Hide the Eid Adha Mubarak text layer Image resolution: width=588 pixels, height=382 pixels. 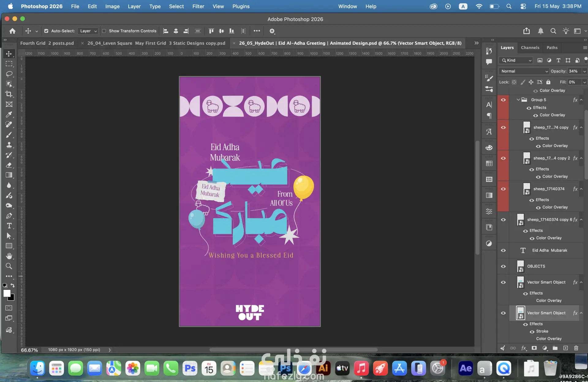coord(503,251)
